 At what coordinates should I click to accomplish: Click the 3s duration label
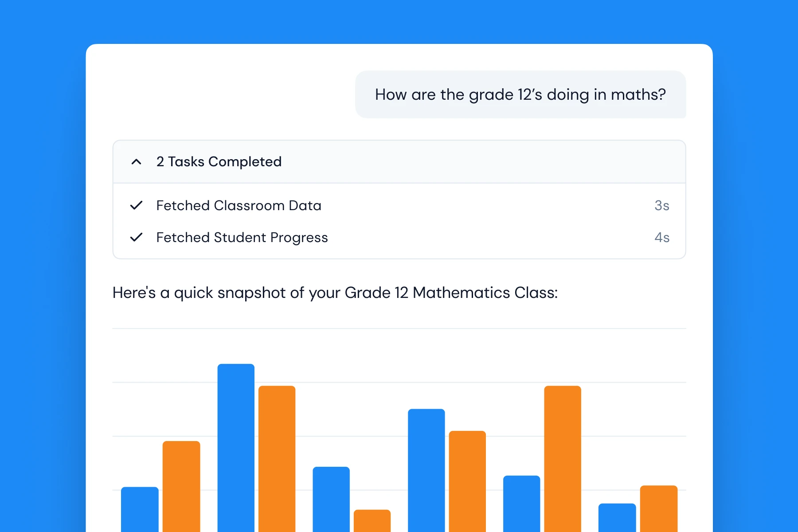pyautogui.click(x=662, y=205)
